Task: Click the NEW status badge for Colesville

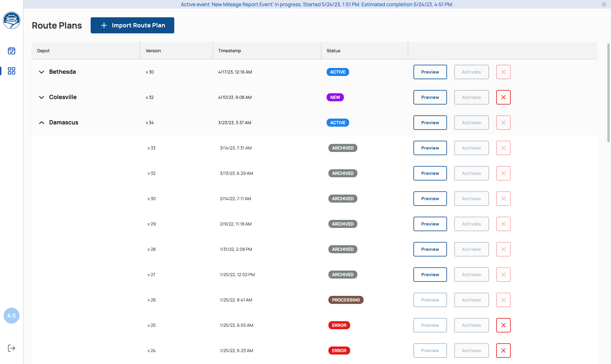Action: 335,97
